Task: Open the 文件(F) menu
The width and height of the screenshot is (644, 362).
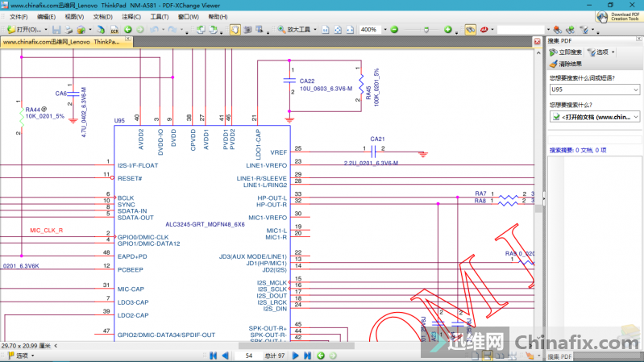Action: [19, 16]
